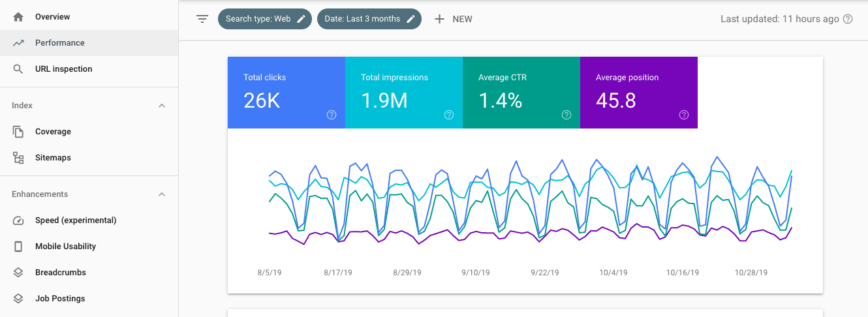Toggle the Total clicks metric card
Image resolution: width=868 pixels, height=317 pixels.
(286, 92)
